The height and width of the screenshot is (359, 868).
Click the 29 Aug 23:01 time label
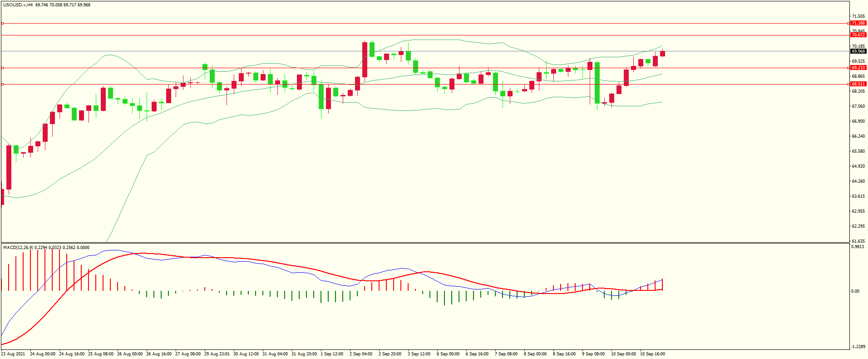(217, 354)
